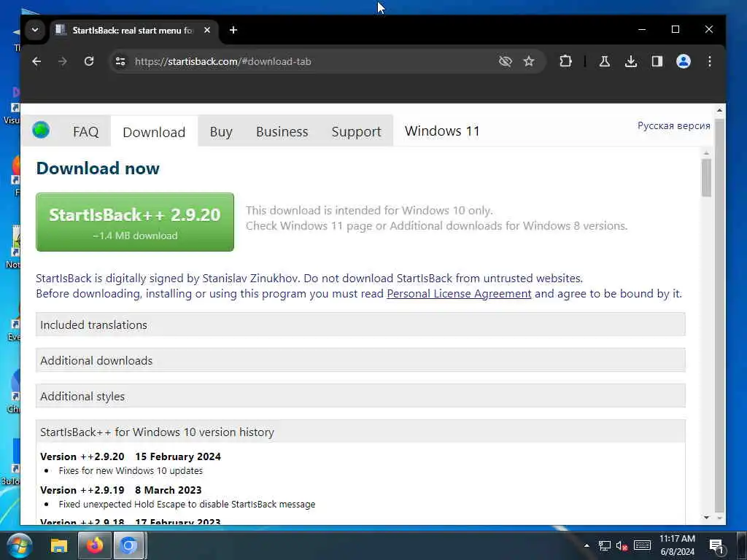The width and height of the screenshot is (747, 560).
Task: Click the outer page scrollbar up arrow
Action: point(719,110)
